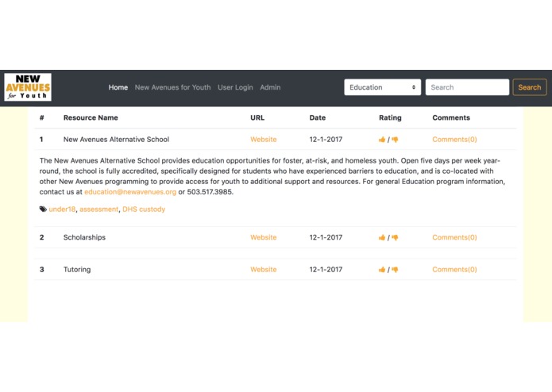
Task: Give thumbs up to New Avenues Alternative School
Action: tap(382, 140)
